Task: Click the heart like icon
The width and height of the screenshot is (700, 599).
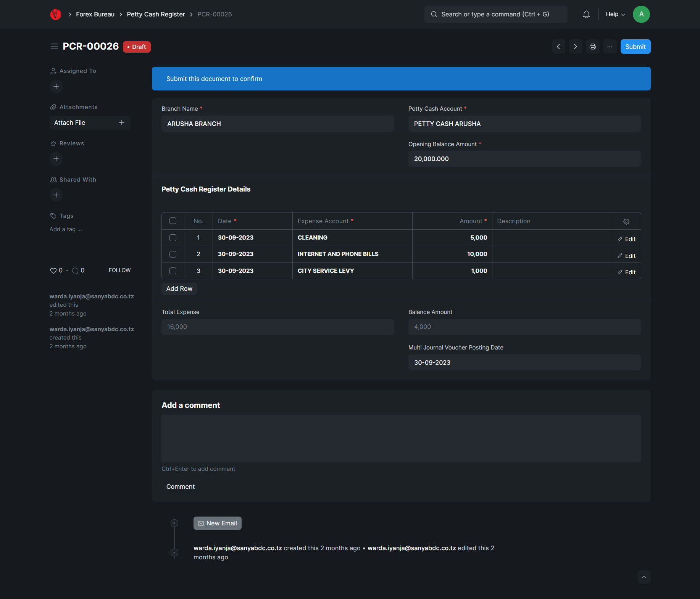Action: click(53, 271)
